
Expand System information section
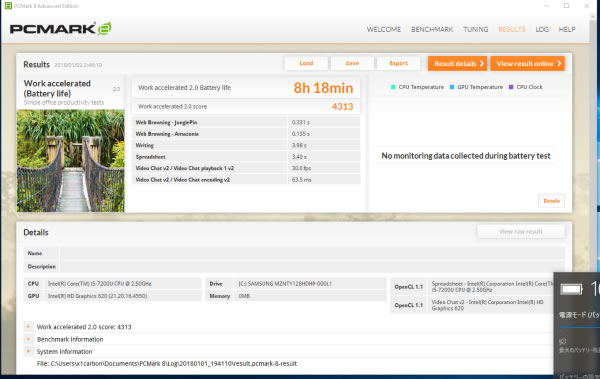point(28,351)
